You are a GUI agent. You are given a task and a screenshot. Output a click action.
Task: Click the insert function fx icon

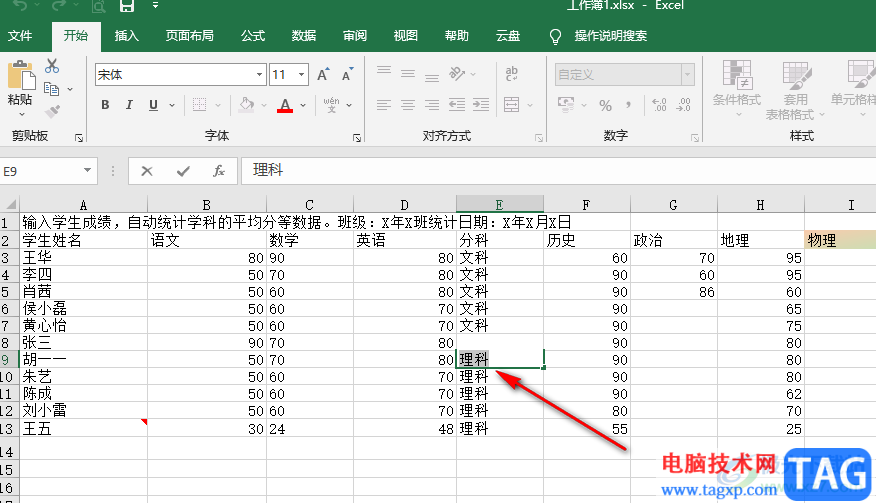click(x=219, y=171)
